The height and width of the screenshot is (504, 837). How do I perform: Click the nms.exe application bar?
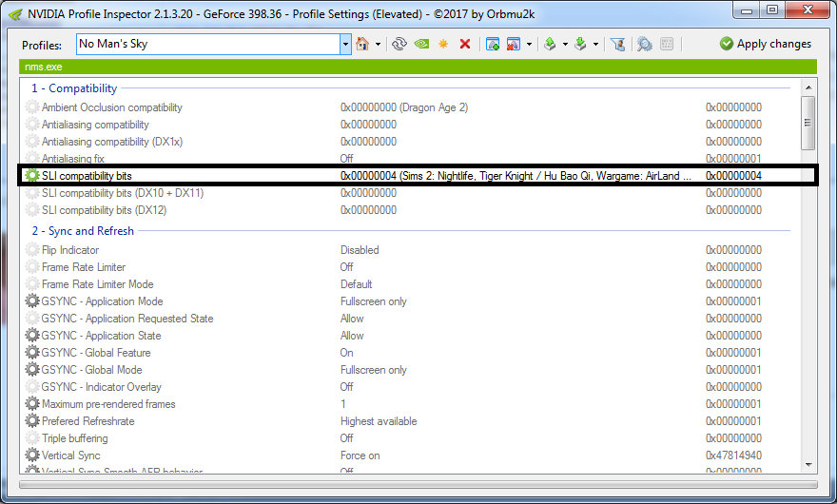(418, 67)
